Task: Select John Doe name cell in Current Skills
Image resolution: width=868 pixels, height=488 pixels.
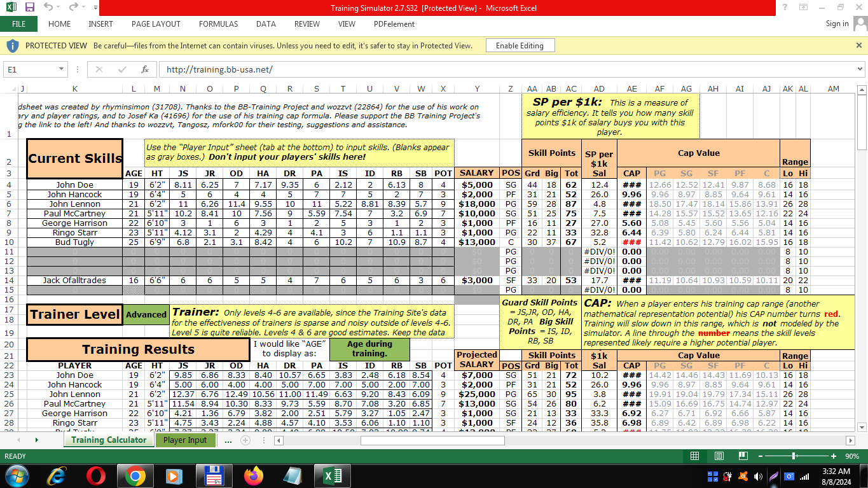Action: [74, 185]
